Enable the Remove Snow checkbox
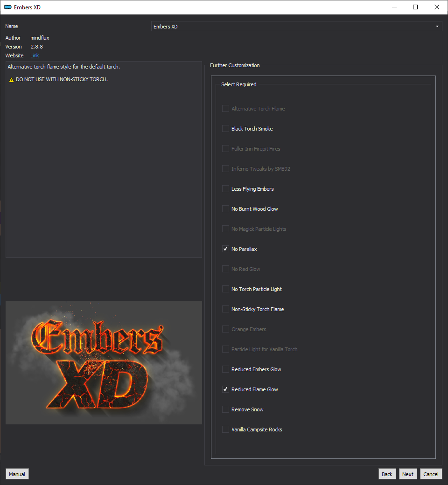 click(x=225, y=409)
